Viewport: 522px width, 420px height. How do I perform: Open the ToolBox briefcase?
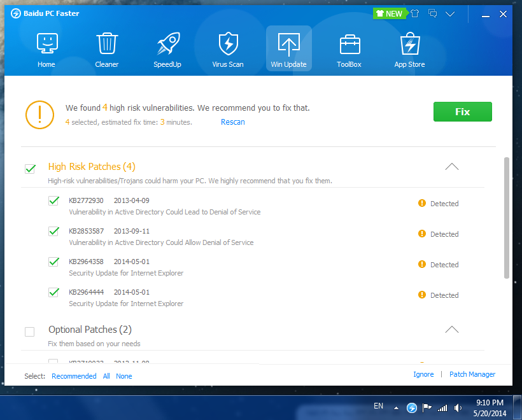click(349, 50)
